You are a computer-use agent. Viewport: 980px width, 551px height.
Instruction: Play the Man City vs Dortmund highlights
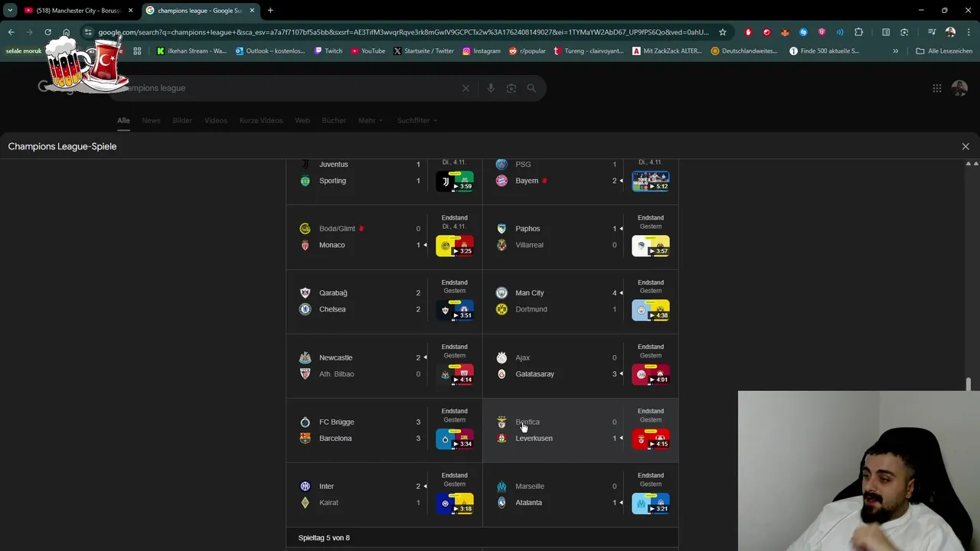pos(651,310)
